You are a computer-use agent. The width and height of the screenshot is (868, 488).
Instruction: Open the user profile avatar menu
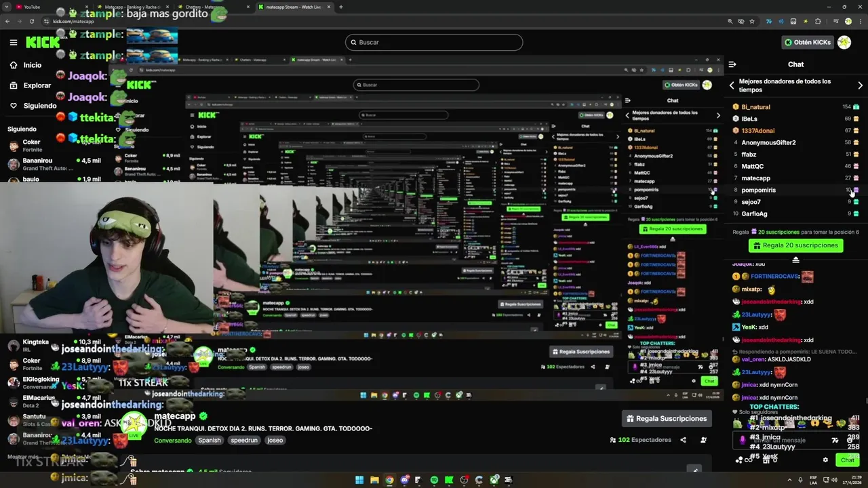[844, 42]
